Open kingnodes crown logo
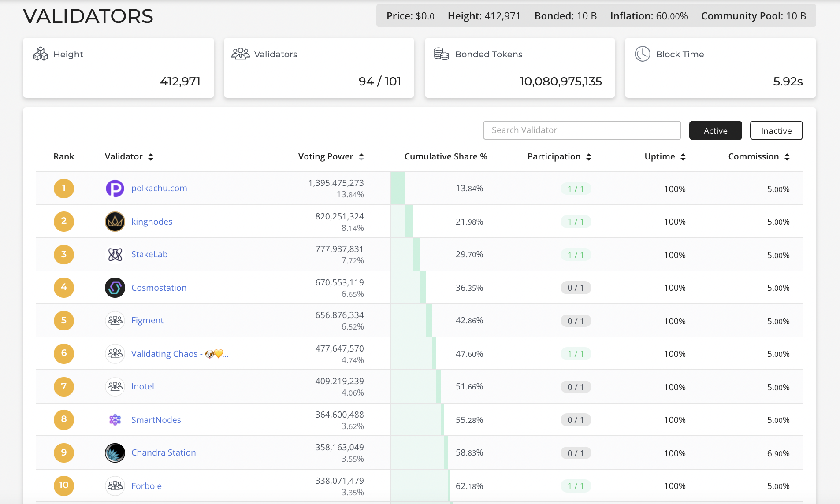The image size is (840, 504). coord(115,222)
